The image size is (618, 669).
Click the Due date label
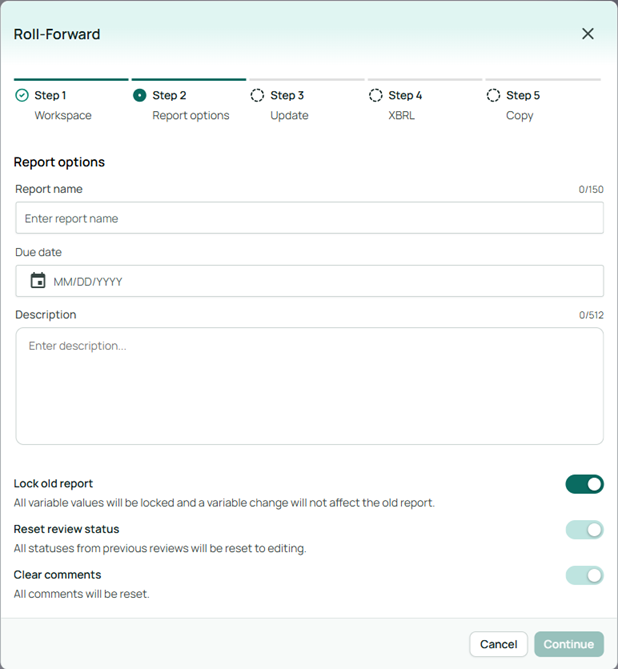pyautogui.click(x=38, y=252)
